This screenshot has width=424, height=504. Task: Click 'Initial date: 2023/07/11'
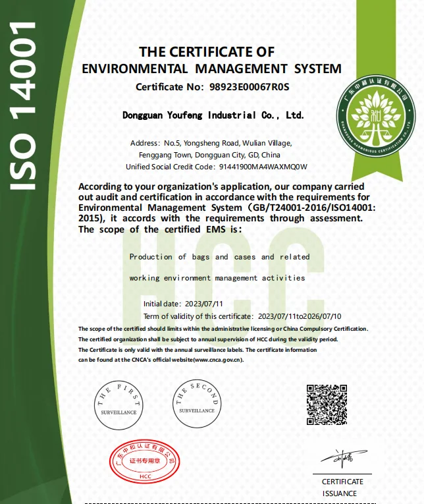(183, 304)
